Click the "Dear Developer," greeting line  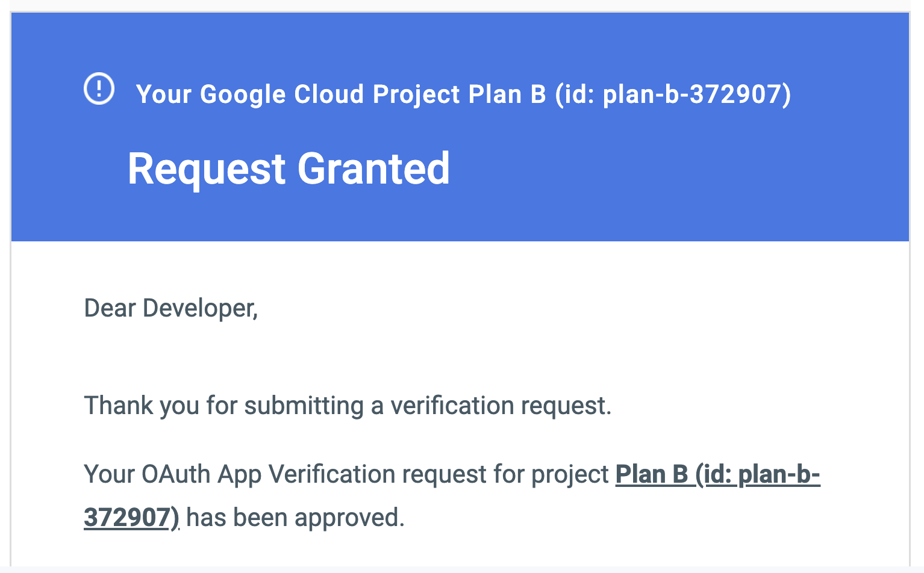[170, 308]
